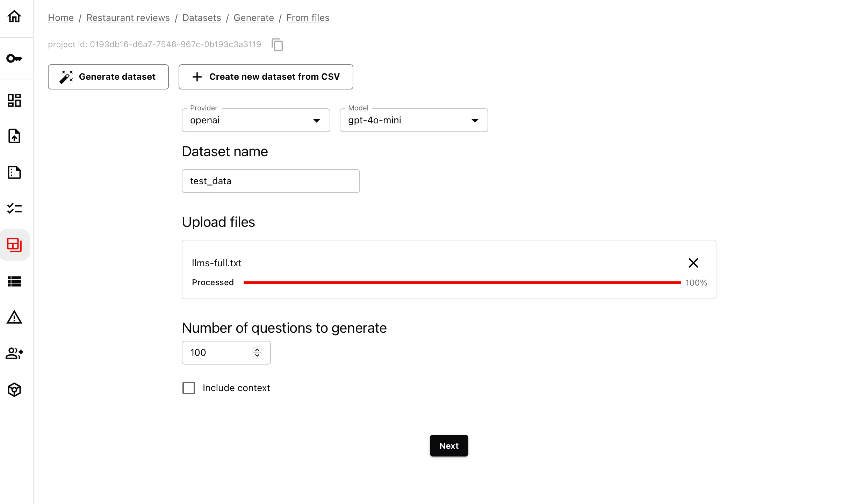The width and height of the screenshot is (850, 504).
Task: Open the Model dropdown showing gpt-4o-mini
Action: pyautogui.click(x=414, y=120)
